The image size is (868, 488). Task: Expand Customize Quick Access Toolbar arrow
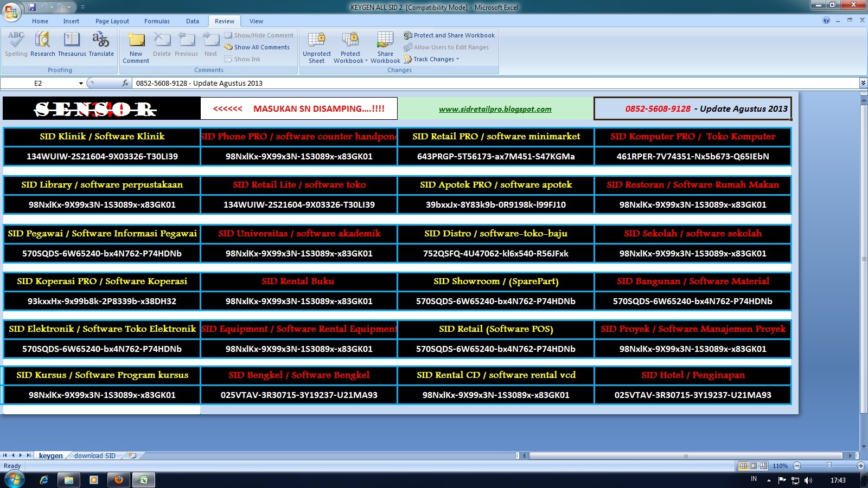82,7
